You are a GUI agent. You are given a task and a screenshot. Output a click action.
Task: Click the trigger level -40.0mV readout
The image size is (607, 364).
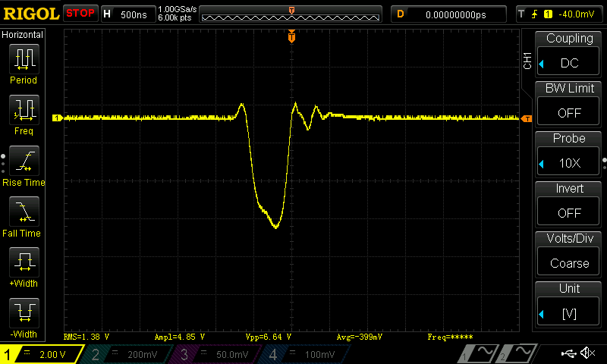point(576,14)
